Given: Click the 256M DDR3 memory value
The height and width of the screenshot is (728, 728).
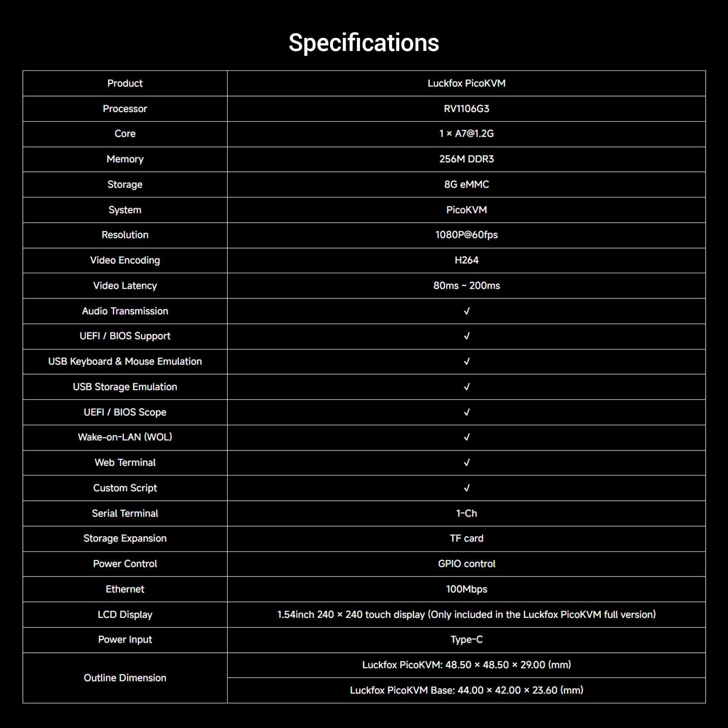Looking at the screenshot, I should (466, 159).
